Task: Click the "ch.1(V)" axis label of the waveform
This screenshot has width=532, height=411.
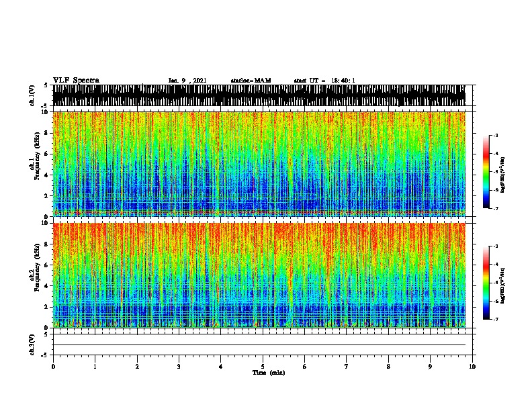Action: click(32, 95)
